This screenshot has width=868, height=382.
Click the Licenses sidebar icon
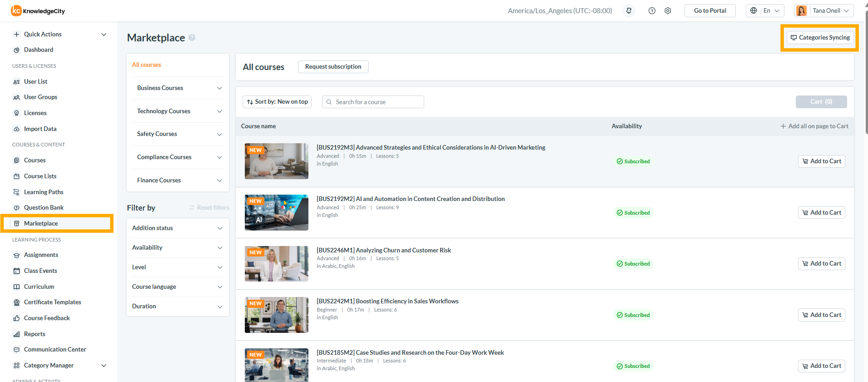(16, 113)
